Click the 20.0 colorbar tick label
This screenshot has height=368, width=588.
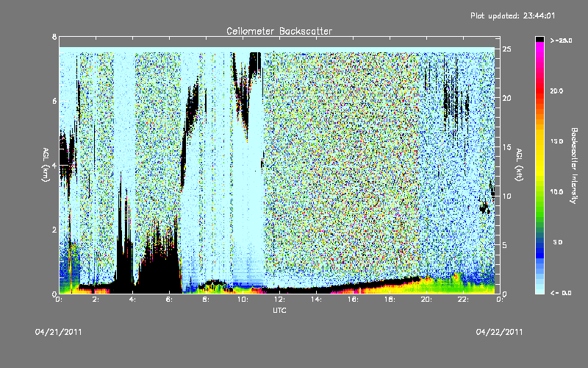[x=556, y=91]
